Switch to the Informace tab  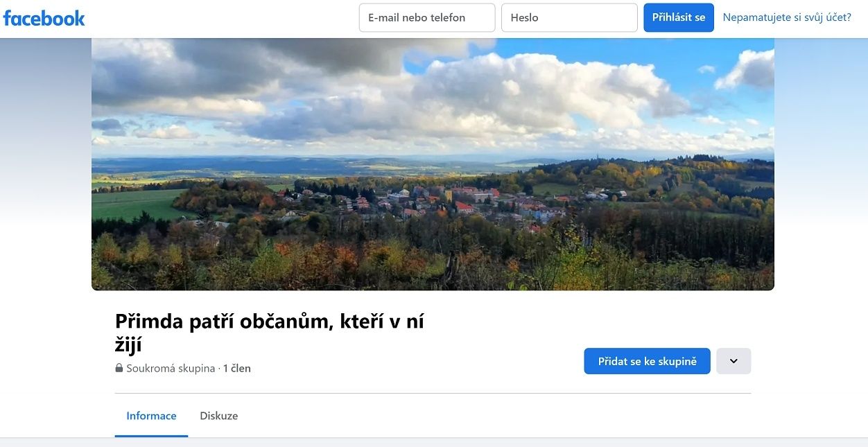[151, 416]
